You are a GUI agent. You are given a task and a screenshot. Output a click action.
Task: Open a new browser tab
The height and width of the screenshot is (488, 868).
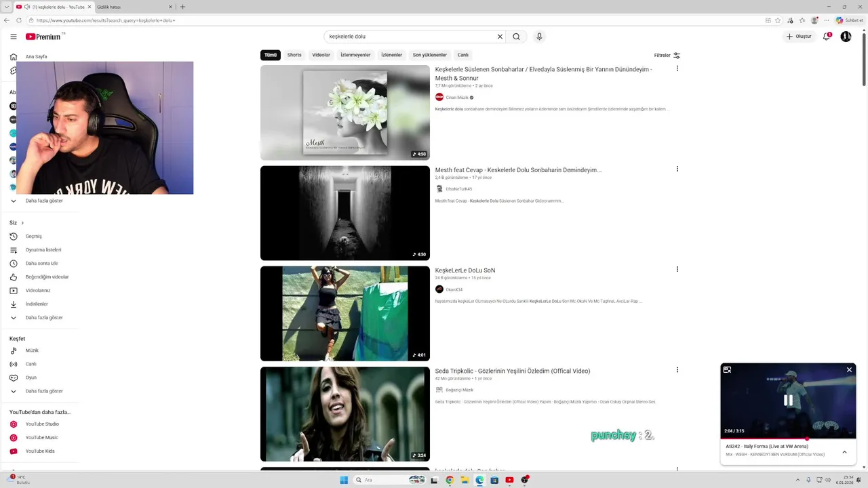(x=182, y=7)
